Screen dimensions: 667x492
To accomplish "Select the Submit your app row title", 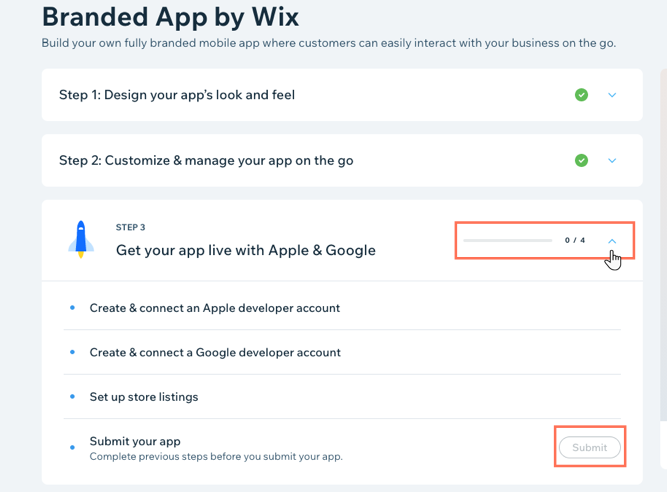I will [x=135, y=441].
